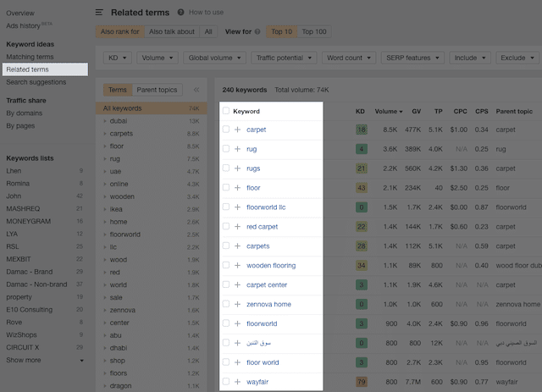Click the plus icon beside carpet

pos(237,130)
